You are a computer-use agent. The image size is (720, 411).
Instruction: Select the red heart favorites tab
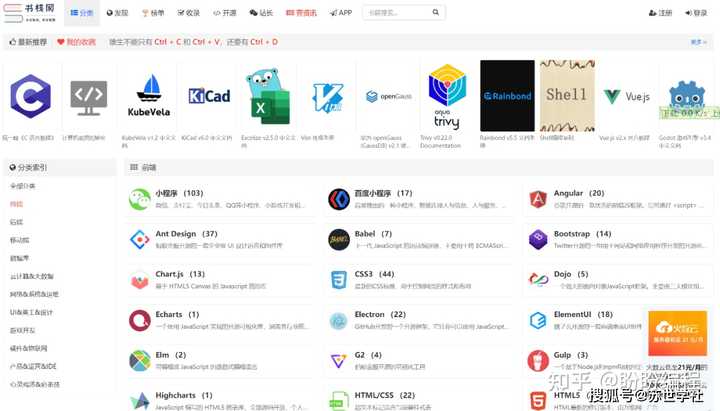(76, 42)
